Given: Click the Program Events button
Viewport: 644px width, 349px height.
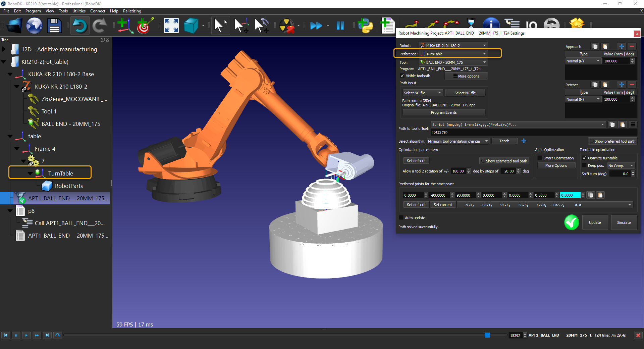Looking at the screenshot, I should pos(443,112).
